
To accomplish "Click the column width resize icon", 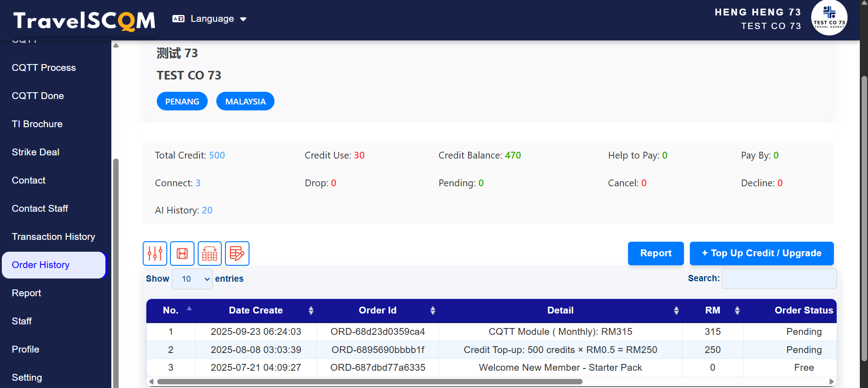I will click(x=182, y=254).
